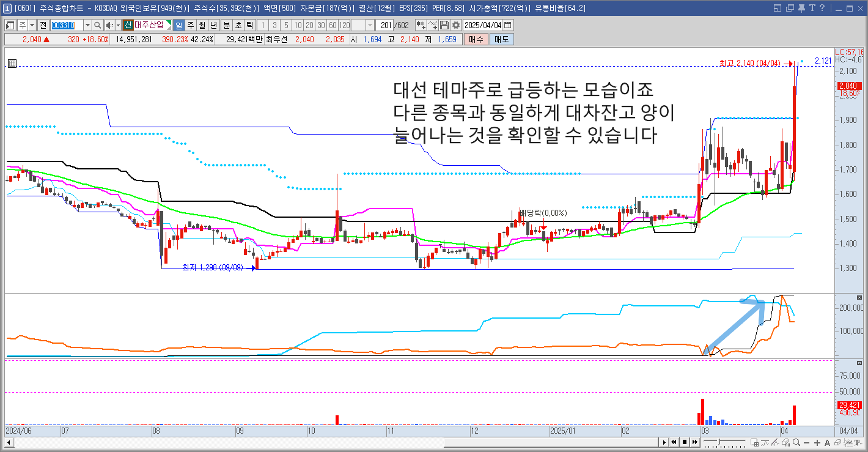Click the stock code input field 003310
This screenshot has width=868, height=452.
coord(67,25)
